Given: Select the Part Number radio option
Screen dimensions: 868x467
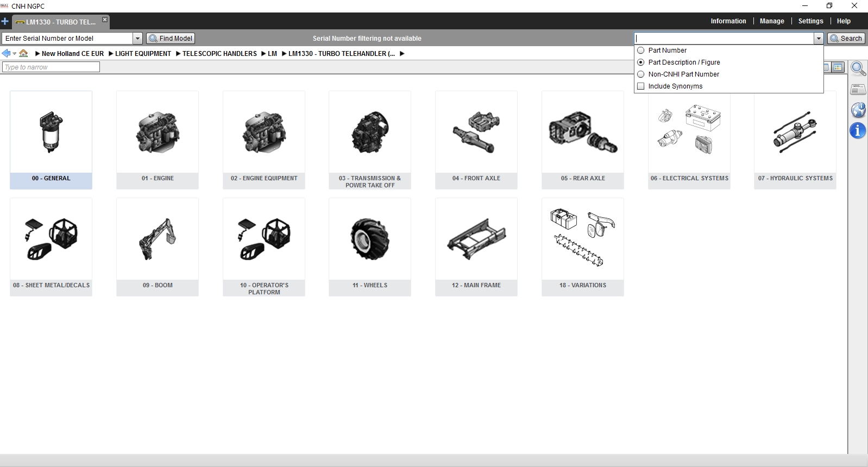Looking at the screenshot, I should pos(641,51).
